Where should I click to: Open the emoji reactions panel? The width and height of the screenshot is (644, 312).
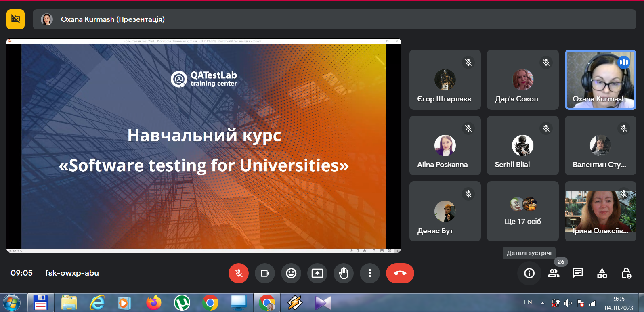pyautogui.click(x=291, y=273)
